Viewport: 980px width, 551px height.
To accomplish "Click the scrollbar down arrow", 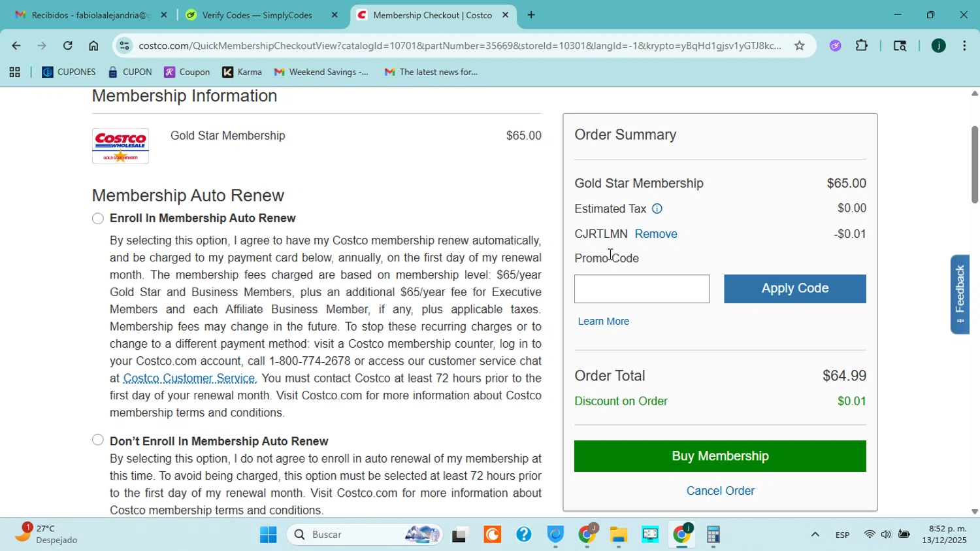I will pyautogui.click(x=974, y=512).
